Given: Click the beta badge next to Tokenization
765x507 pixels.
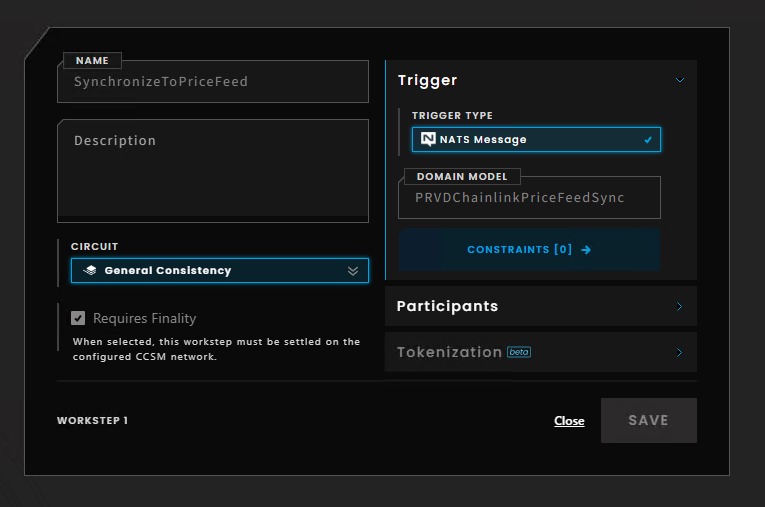Looking at the screenshot, I should [519, 352].
